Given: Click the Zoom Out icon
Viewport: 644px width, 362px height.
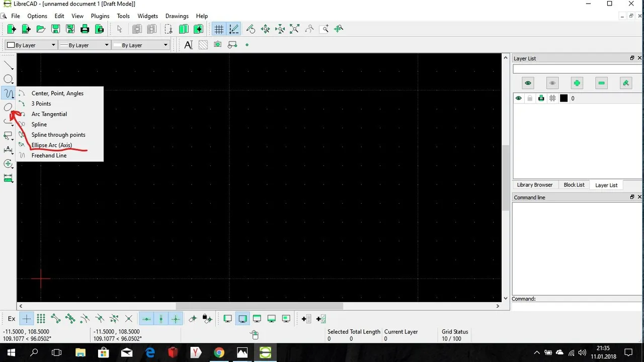Looking at the screenshot, I should 280,29.
